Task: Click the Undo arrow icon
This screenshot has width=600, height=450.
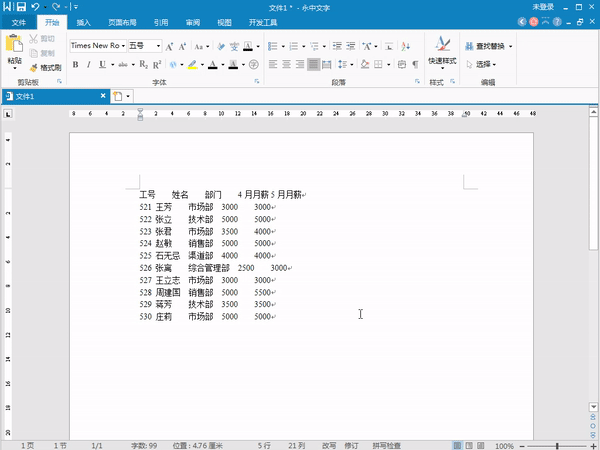Action: [35, 7]
